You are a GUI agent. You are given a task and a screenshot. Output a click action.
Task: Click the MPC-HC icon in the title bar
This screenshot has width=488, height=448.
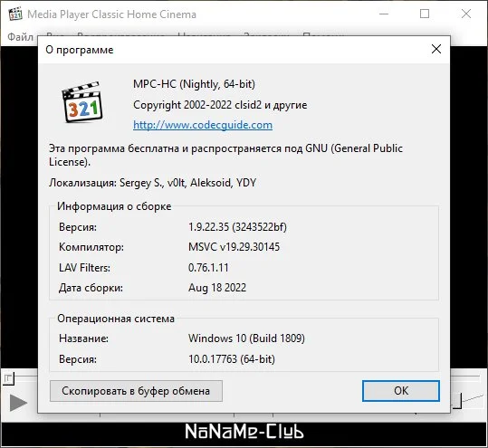[15, 14]
